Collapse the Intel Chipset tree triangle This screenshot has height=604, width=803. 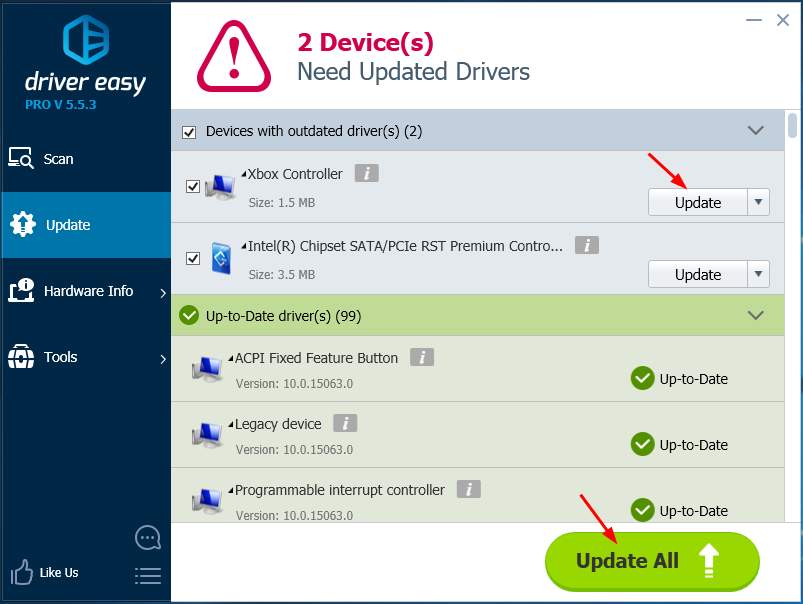[244, 246]
